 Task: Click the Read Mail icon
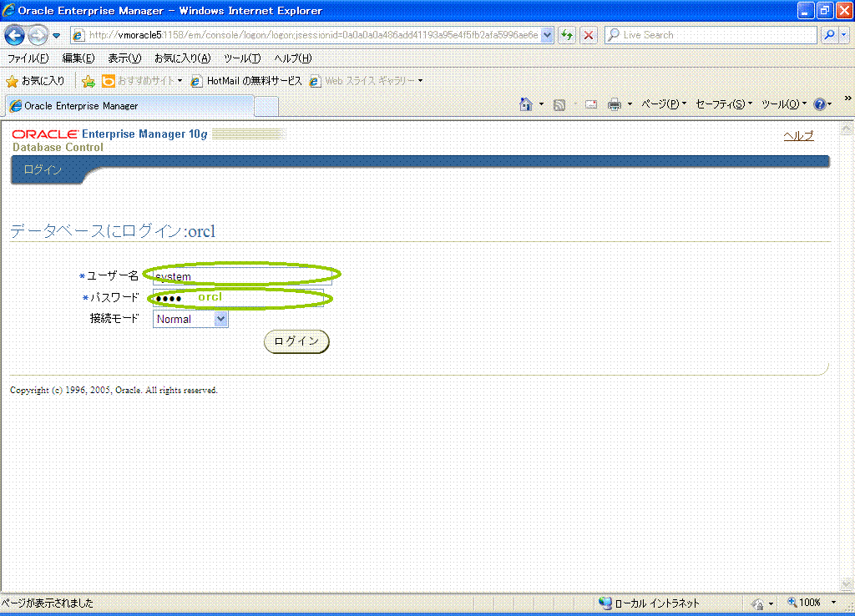pyautogui.click(x=591, y=104)
